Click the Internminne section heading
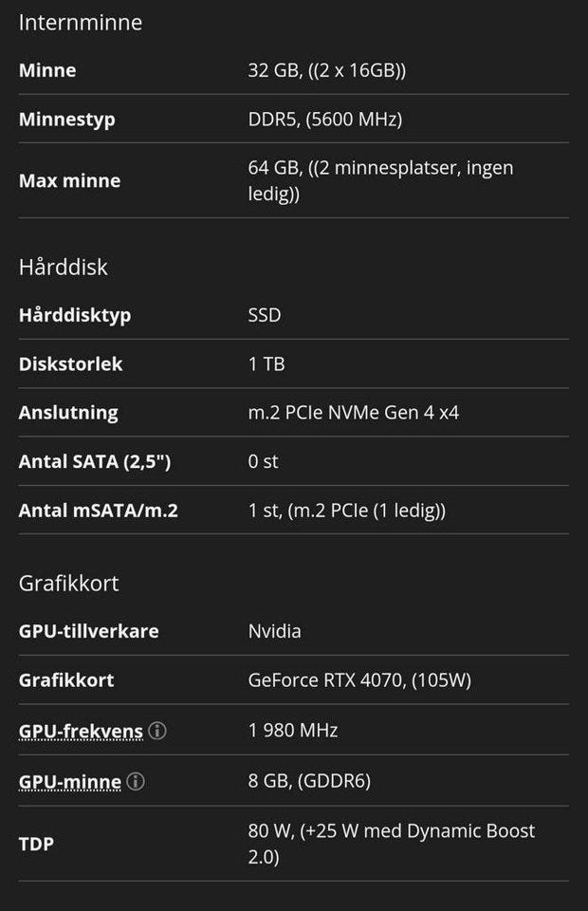This screenshot has height=911, width=588. 81,23
